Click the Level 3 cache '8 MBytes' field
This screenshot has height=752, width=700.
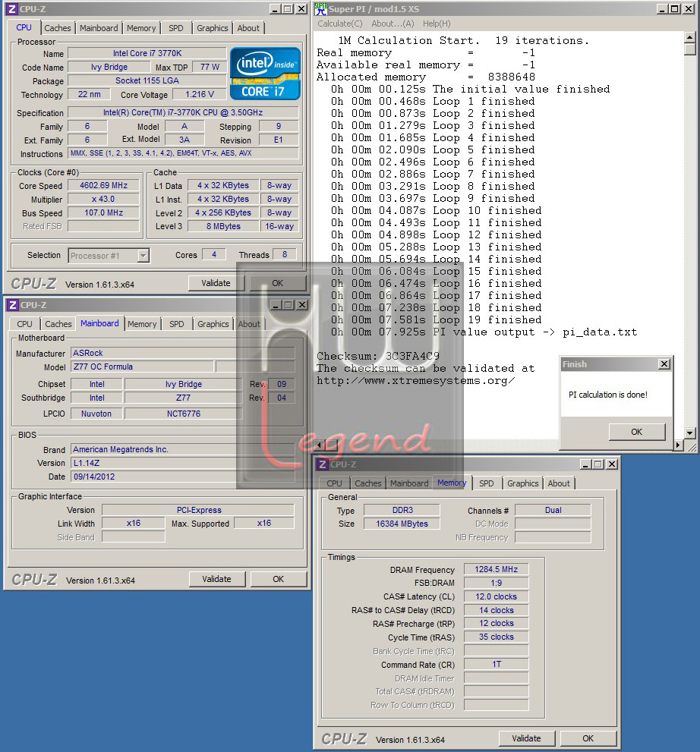tap(223, 226)
